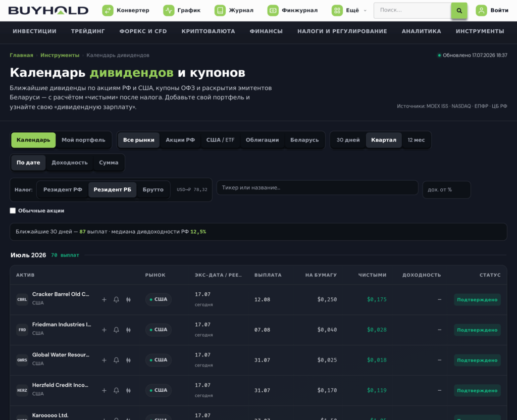Click the HERZ ticker badge
The width and height of the screenshot is (517, 420).
22,391
